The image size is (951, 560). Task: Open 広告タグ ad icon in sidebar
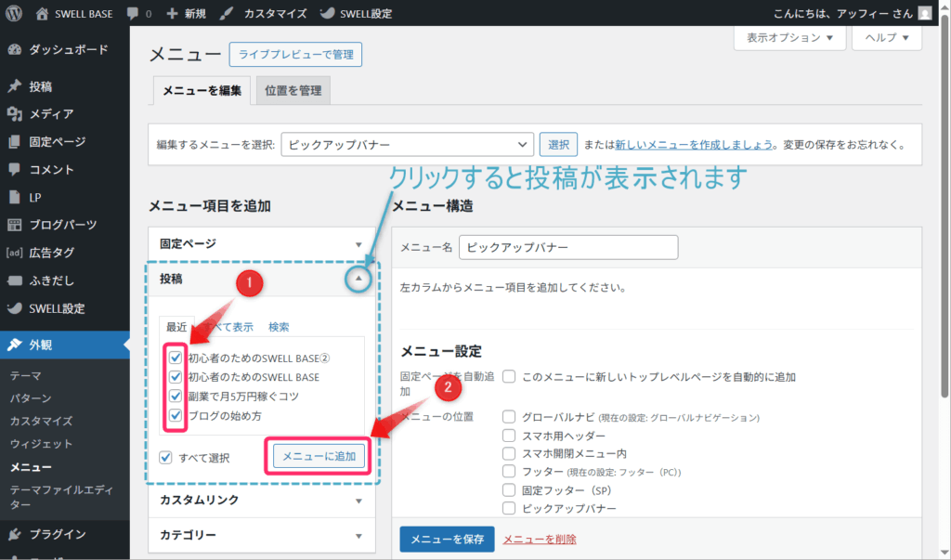pos(15,253)
